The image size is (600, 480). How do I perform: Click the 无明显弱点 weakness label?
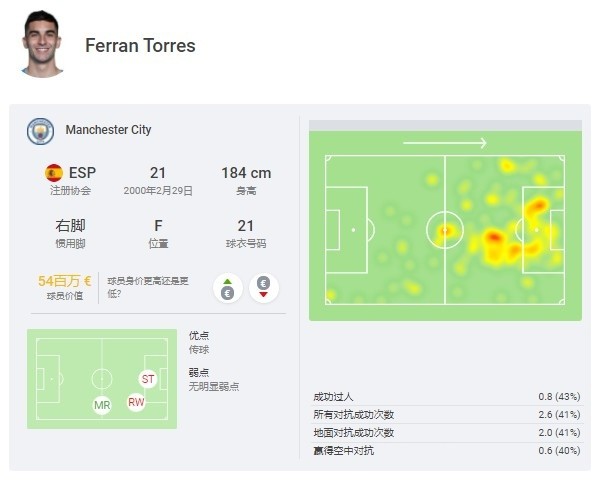214,387
